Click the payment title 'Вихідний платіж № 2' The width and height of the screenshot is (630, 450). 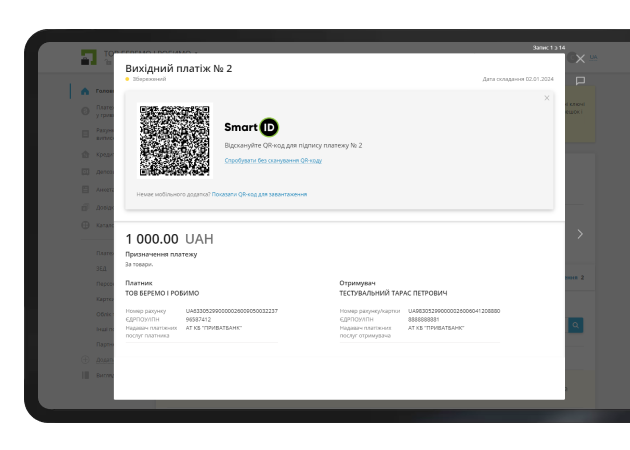coord(179,69)
